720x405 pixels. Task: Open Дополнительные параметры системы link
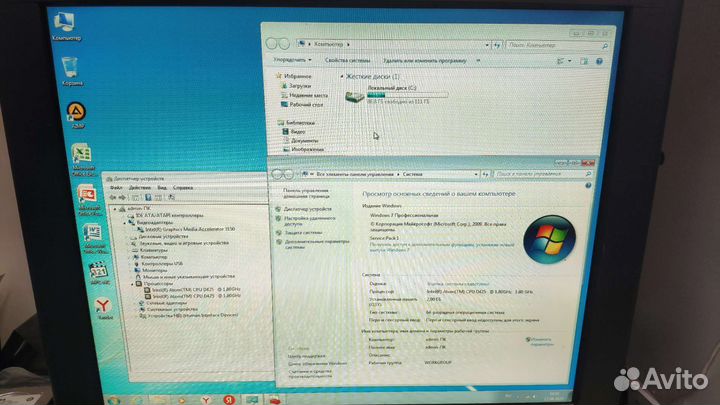point(317,244)
